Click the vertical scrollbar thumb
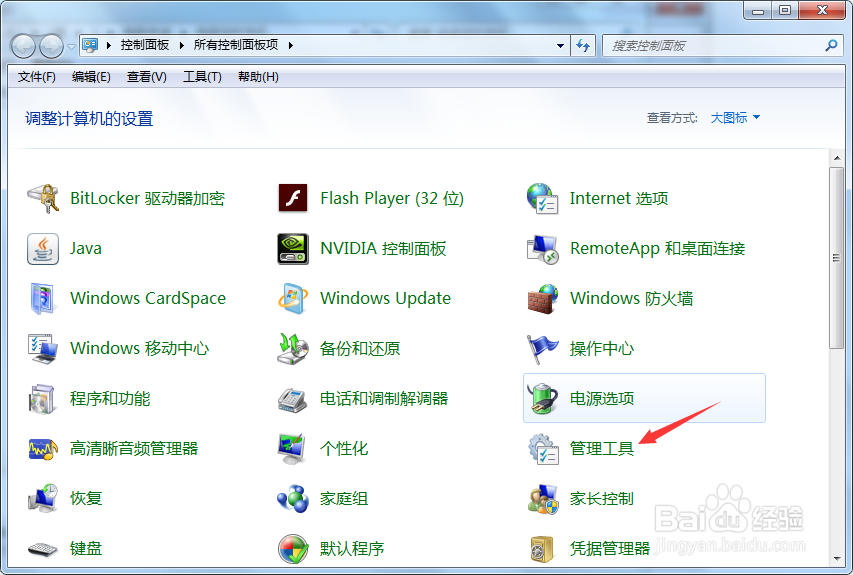The height and width of the screenshot is (575, 853). tap(836, 258)
